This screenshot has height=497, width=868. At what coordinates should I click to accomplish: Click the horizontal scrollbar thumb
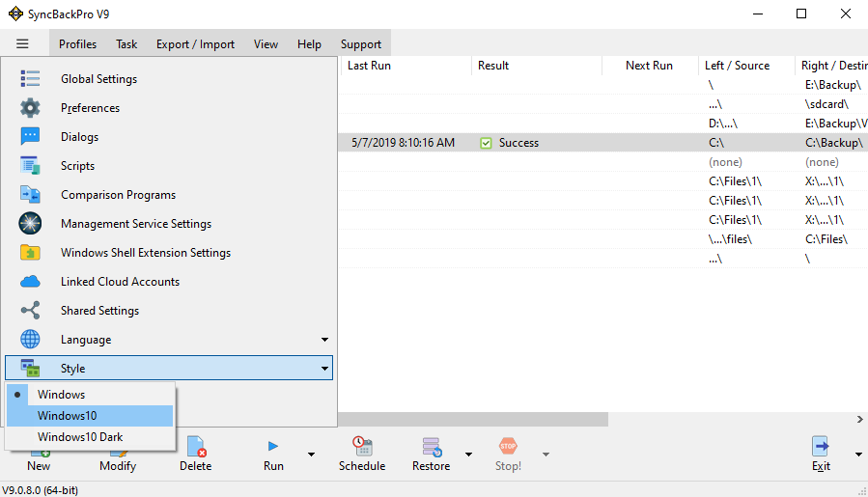[x=473, y=420]
